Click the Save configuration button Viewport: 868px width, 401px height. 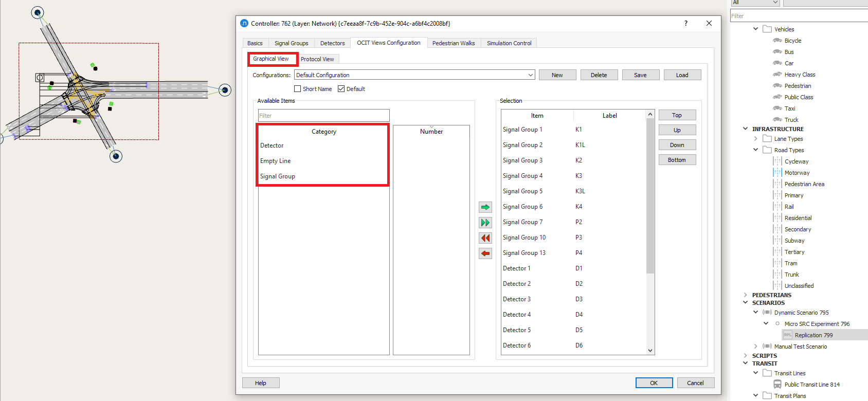pyautogui.click(x=640, y=75)
